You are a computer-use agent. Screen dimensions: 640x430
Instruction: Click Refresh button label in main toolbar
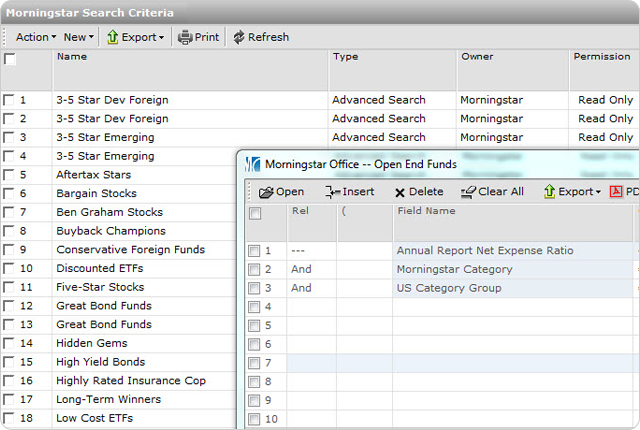269,37
